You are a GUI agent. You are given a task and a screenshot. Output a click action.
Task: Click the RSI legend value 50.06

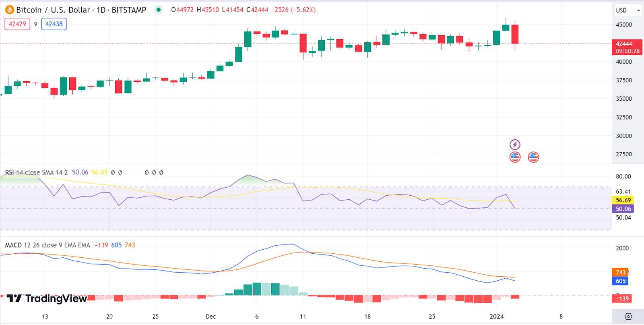(80, 172)
